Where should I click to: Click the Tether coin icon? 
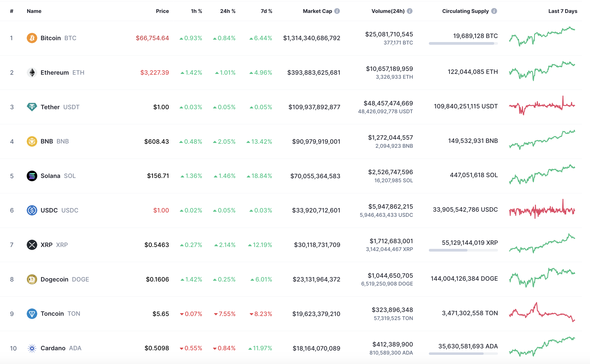click(32, 107)
